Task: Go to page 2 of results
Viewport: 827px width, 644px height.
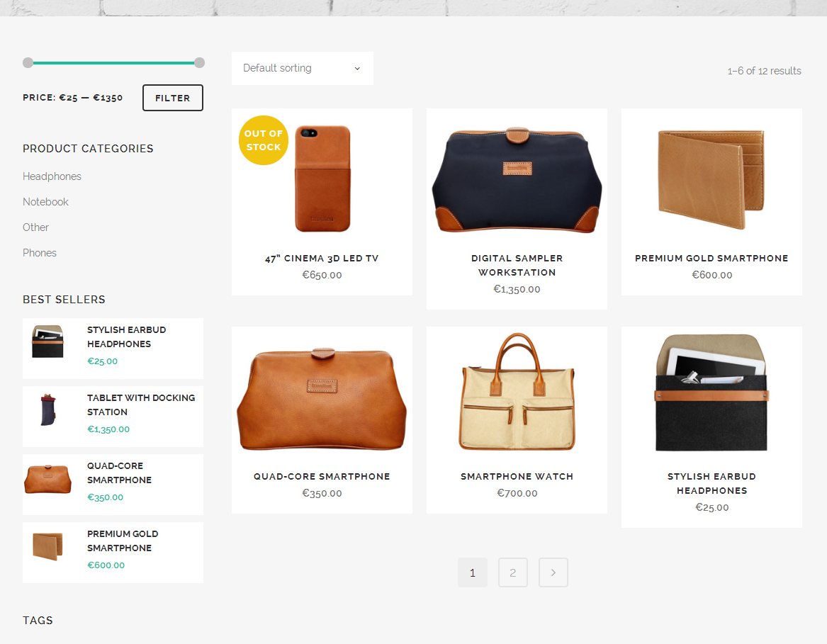Action: [x=512, y=572]
